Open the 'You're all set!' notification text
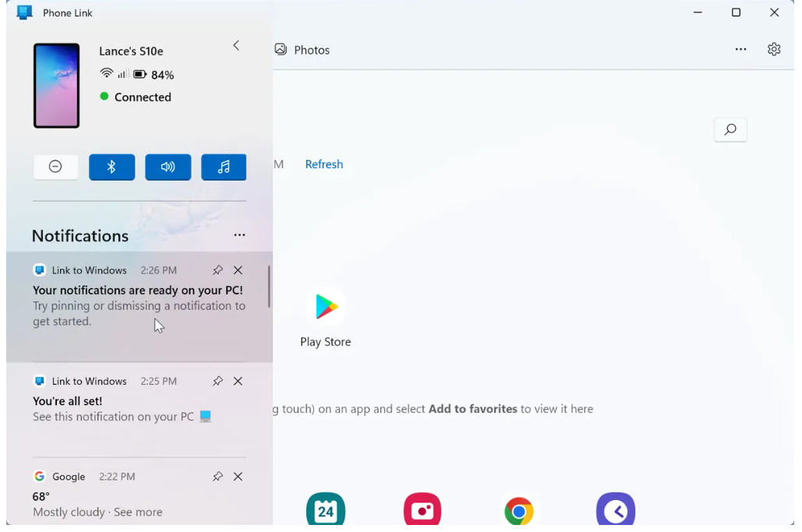Screen dimensions: 802x532 (x=68, y=401)
